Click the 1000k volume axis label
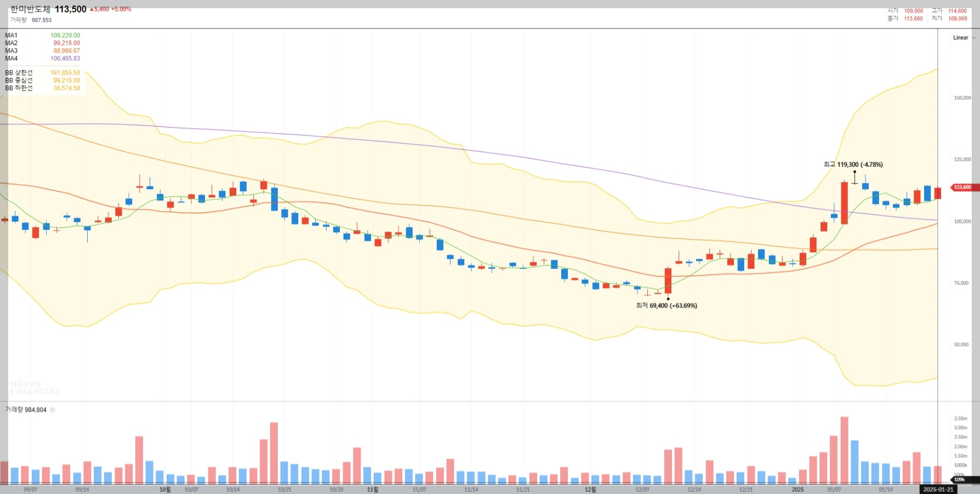The height and width of the screenshot is (494, 980). (x=960, y=465)
